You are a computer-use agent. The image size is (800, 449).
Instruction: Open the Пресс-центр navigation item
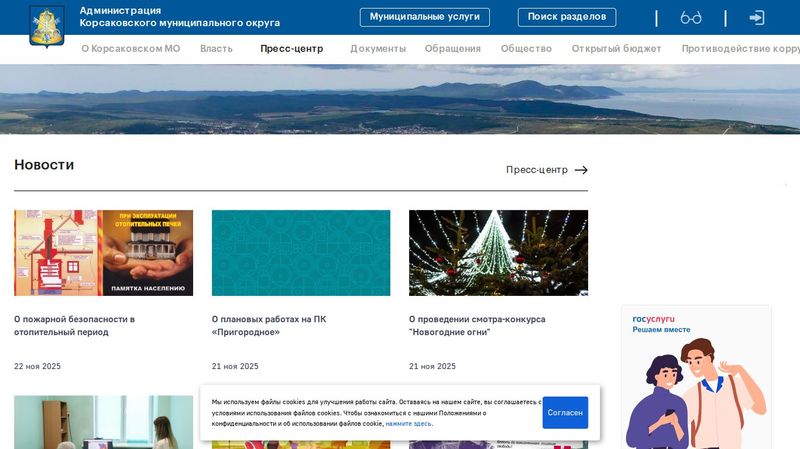click(x=291, y=48)
